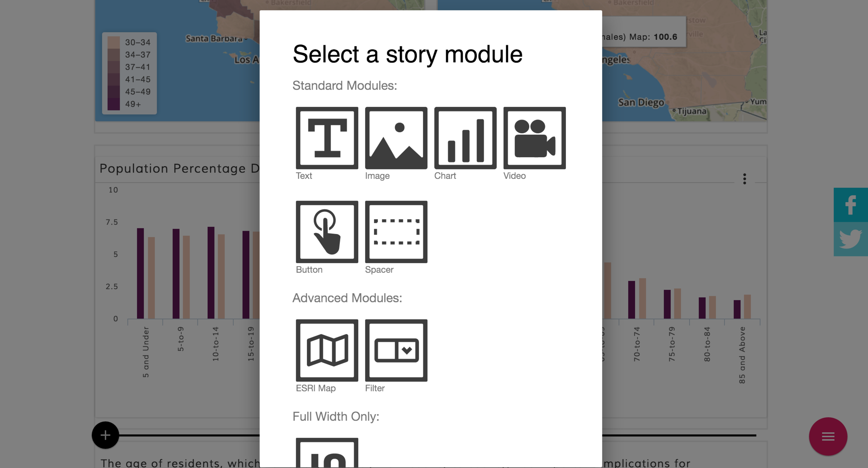Add a Button module
Screen dimensions: 868x468
327,232
